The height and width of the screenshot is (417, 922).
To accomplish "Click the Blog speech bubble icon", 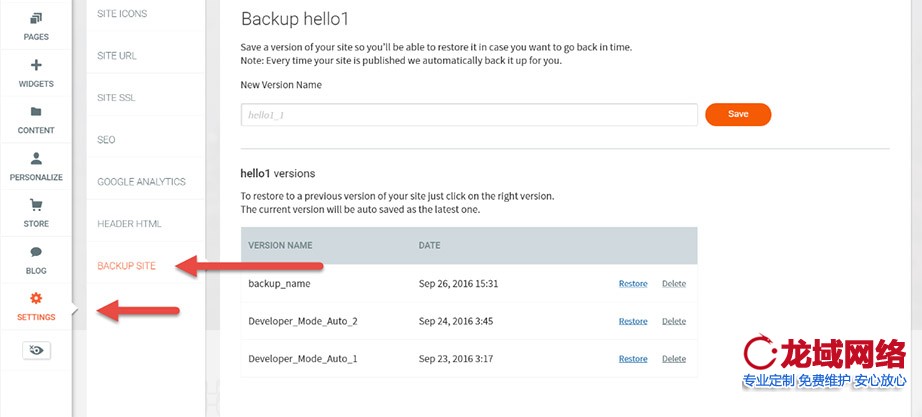I will [x=36, y=252].
